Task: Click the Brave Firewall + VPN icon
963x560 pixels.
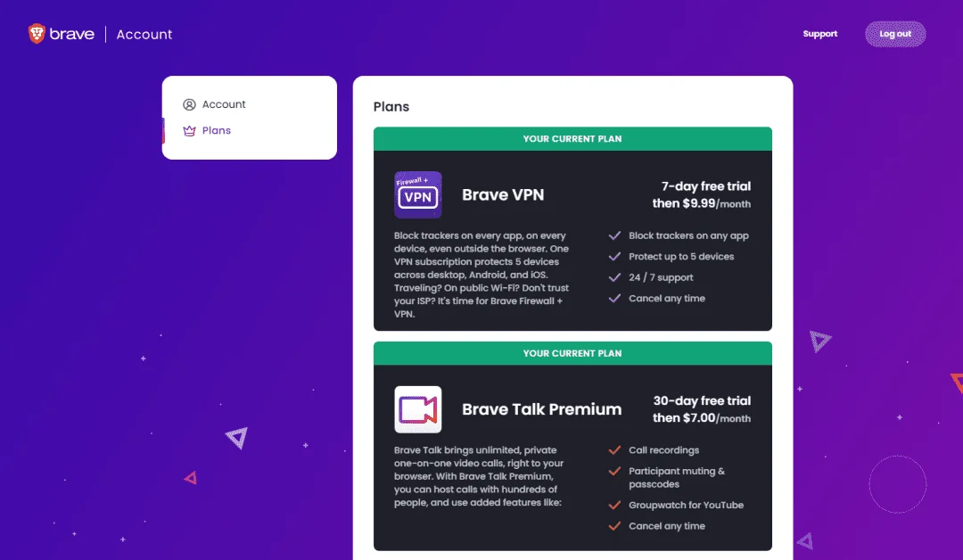Action: pos(417,194)
